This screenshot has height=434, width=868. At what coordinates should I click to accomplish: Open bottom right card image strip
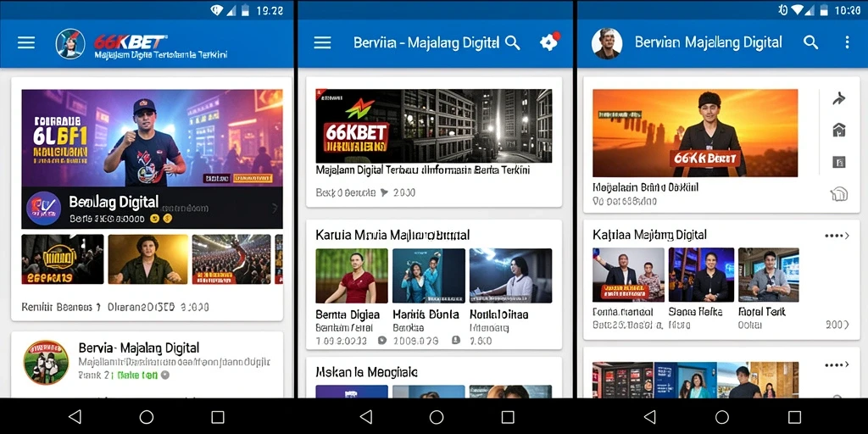click(x=695, y=380)
